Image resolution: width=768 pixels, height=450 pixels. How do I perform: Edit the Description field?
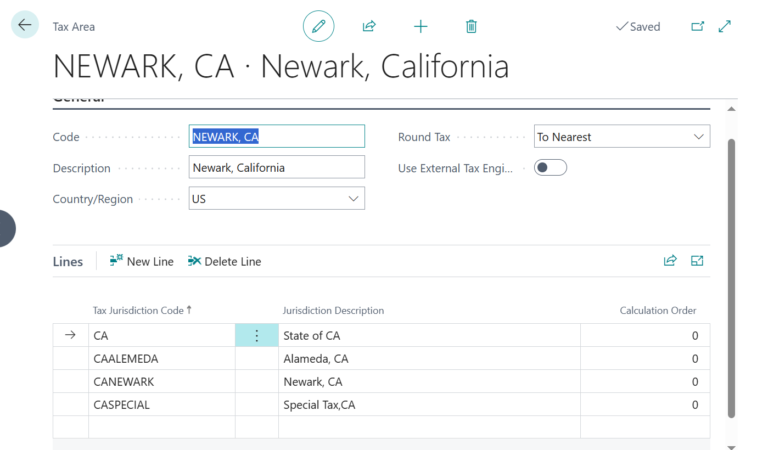coord(277,167)
